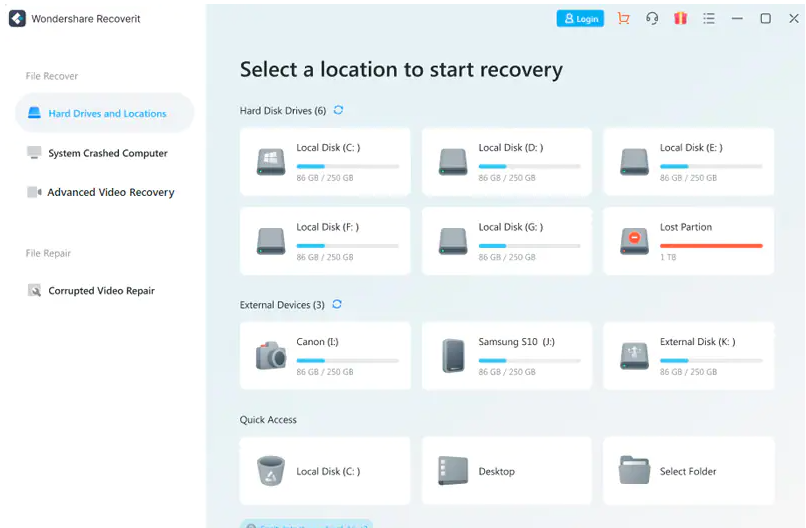
Task: Click the Quick Access heading
Action: coord(268,420)
